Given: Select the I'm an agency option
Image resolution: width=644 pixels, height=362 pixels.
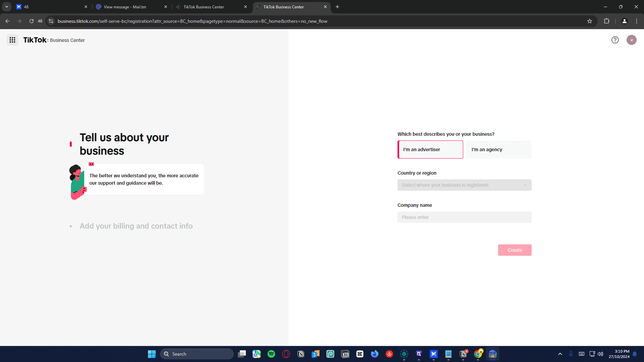Looking at the screenshot, I should tap(498, 149).
